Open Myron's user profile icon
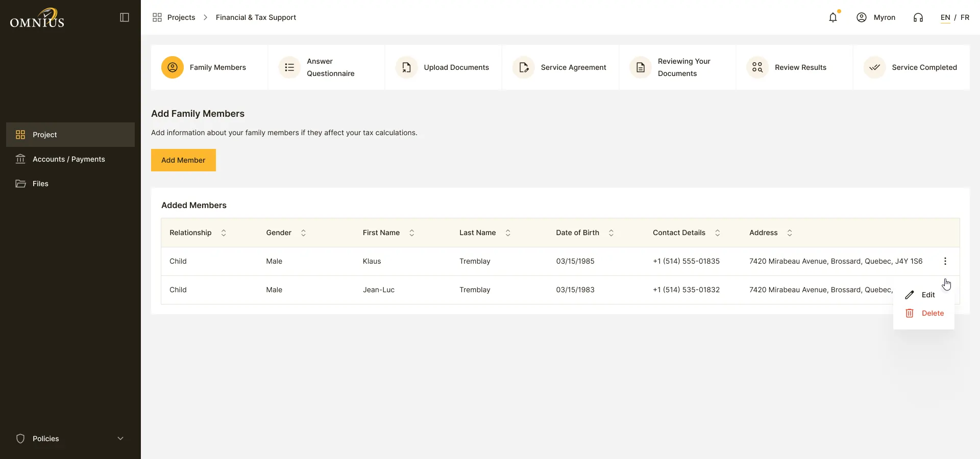This screenshot has width=980, height=459. 862,17
